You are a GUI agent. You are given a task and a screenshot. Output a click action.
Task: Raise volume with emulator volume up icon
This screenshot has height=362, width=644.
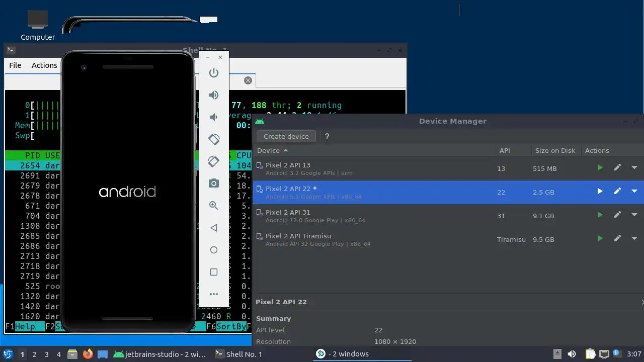tap(214, 95)
